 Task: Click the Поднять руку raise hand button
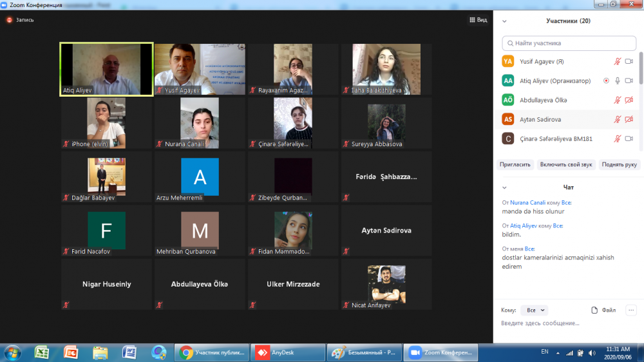click(619, 165)
